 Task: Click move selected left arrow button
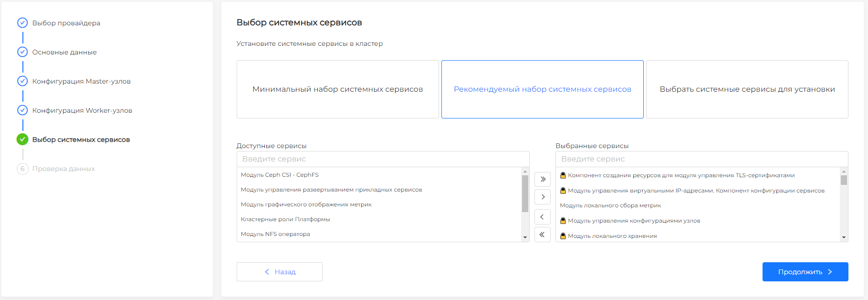tap(543, 217)
